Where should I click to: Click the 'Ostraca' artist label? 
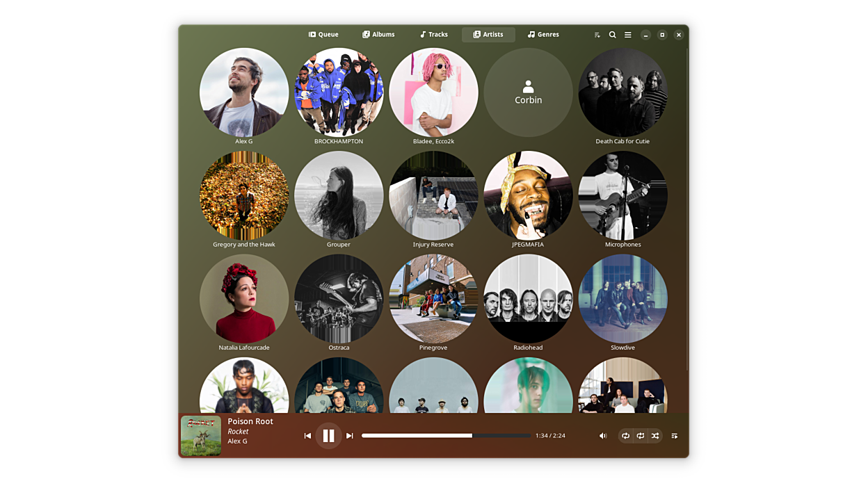click(x=339, y=348)
